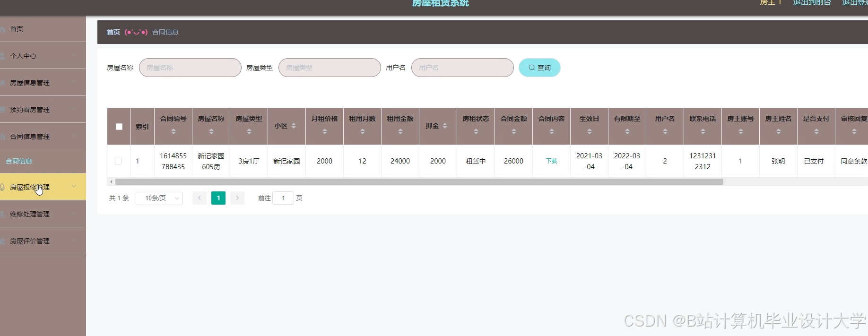868x336 pixels.
Task: Expand 房屋信息管理 menu chevron
Action: 74,82
